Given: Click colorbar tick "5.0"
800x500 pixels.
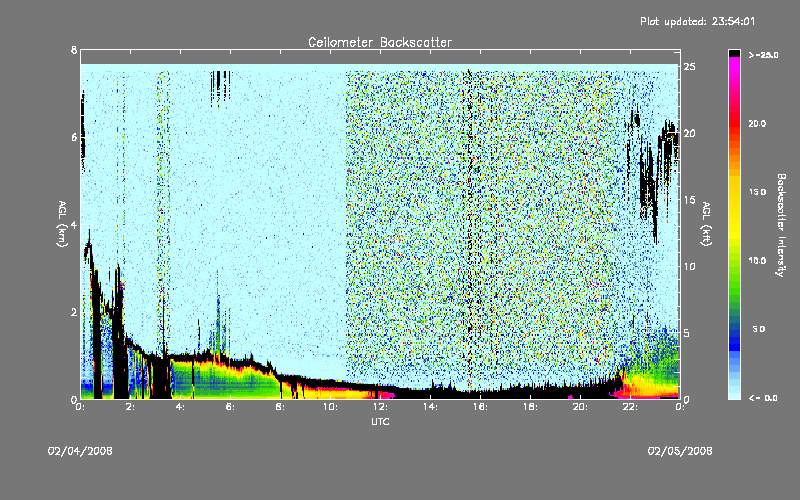Looking at the screenshot, I should click(x=759, y=329).
